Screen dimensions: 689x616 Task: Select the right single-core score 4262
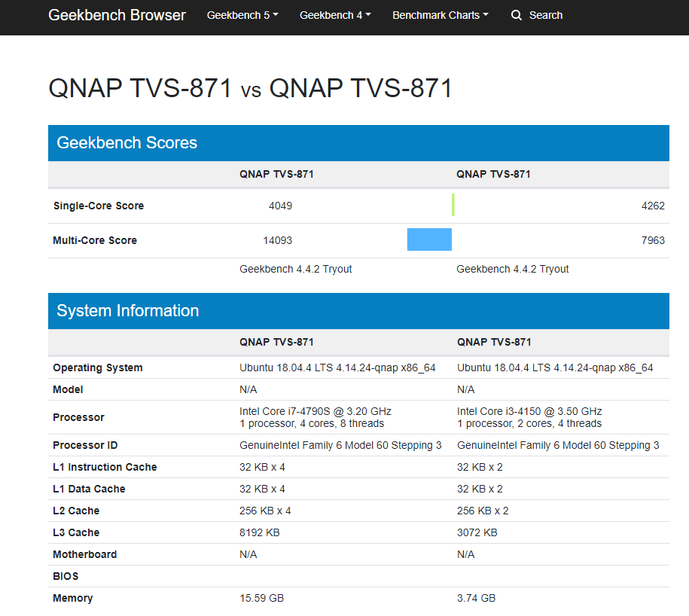tap(653, 206)
